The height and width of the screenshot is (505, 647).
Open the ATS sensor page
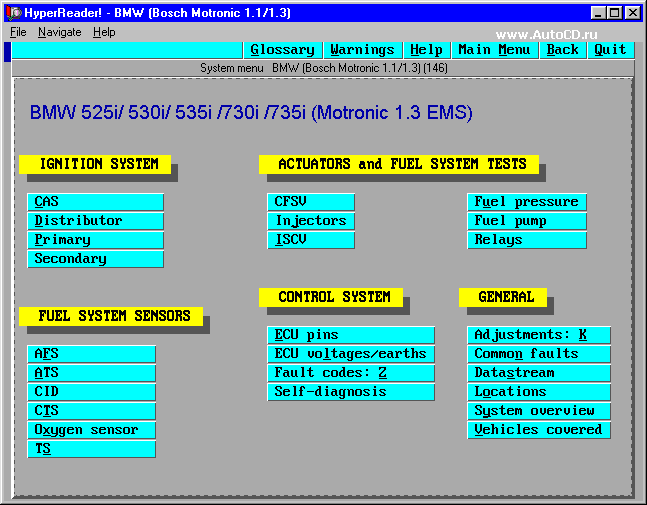pyautogui.click(x=92, y=373)
